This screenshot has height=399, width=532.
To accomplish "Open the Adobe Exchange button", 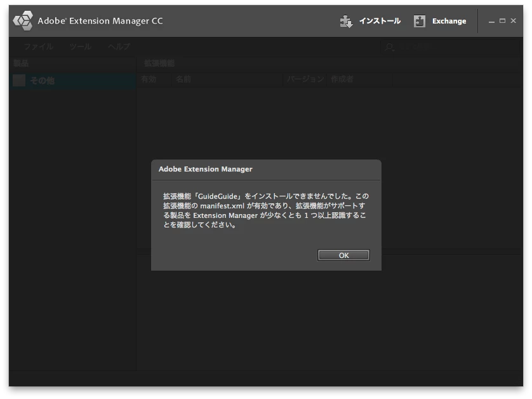I will [440, 21].
